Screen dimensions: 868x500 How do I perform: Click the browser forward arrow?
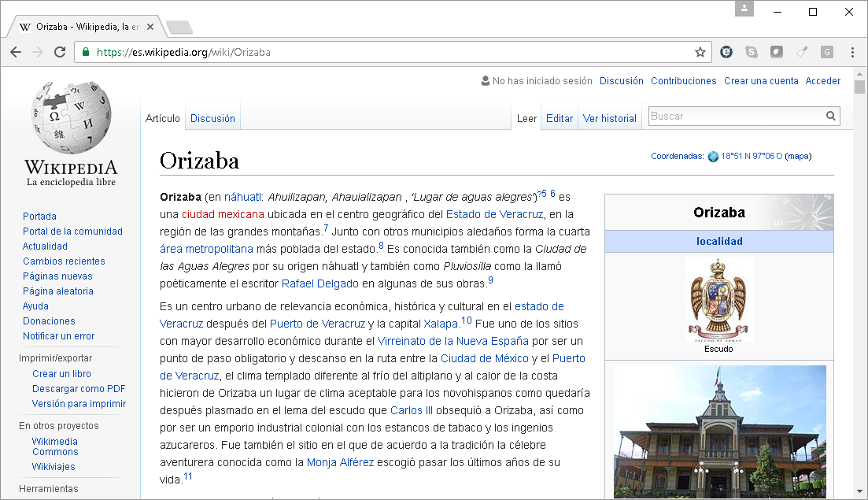click(38, 52)
